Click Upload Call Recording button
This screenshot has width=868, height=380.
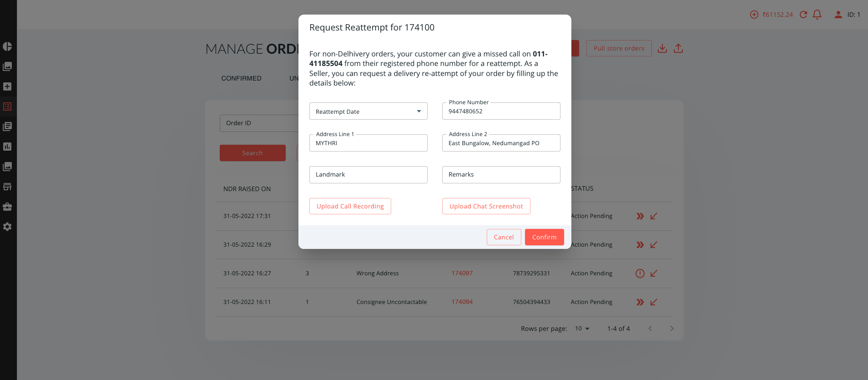click(x=350, y=206)
